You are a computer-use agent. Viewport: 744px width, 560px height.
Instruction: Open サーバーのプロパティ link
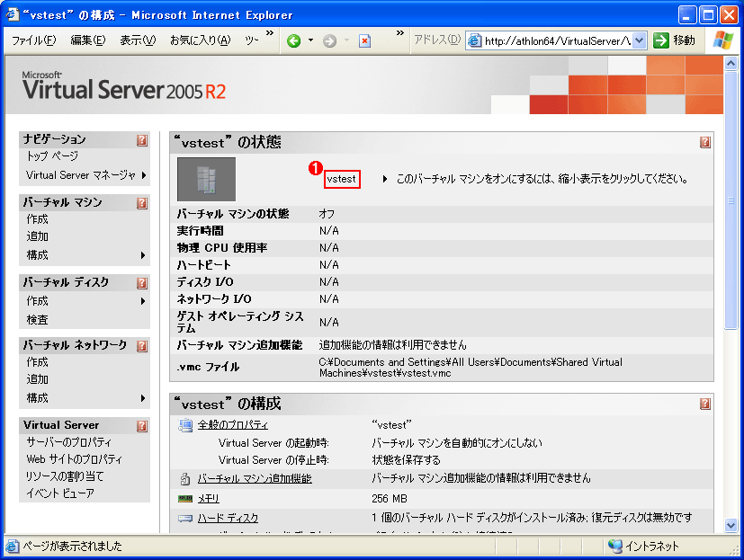click(68, 442)
